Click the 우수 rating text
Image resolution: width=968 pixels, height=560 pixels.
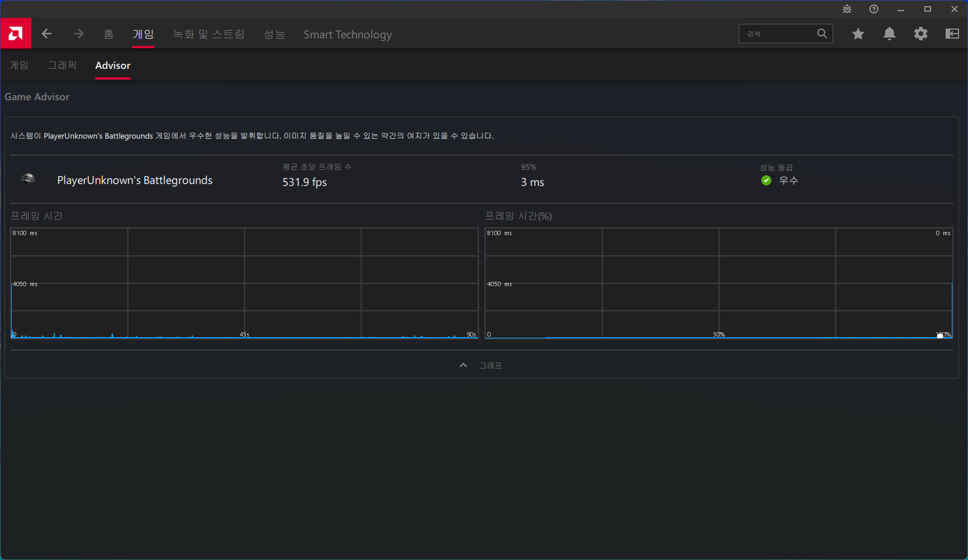[x=788, y=180]
